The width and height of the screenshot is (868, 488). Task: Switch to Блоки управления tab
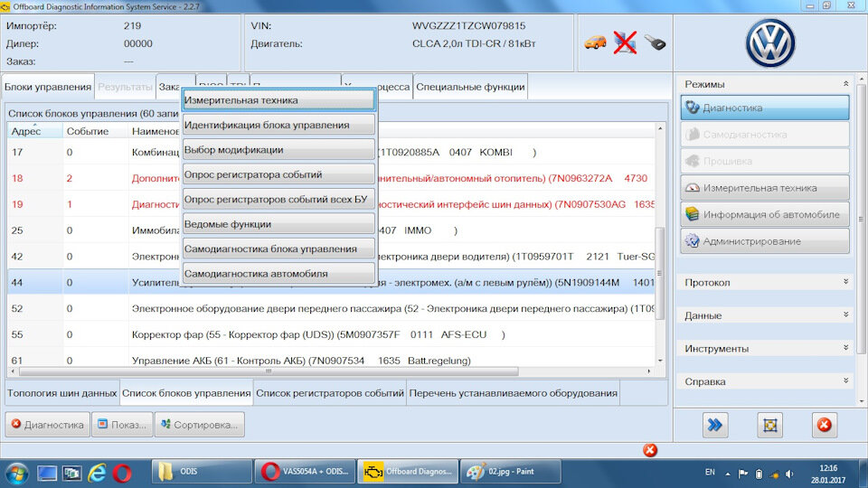(x=48, y=87)
